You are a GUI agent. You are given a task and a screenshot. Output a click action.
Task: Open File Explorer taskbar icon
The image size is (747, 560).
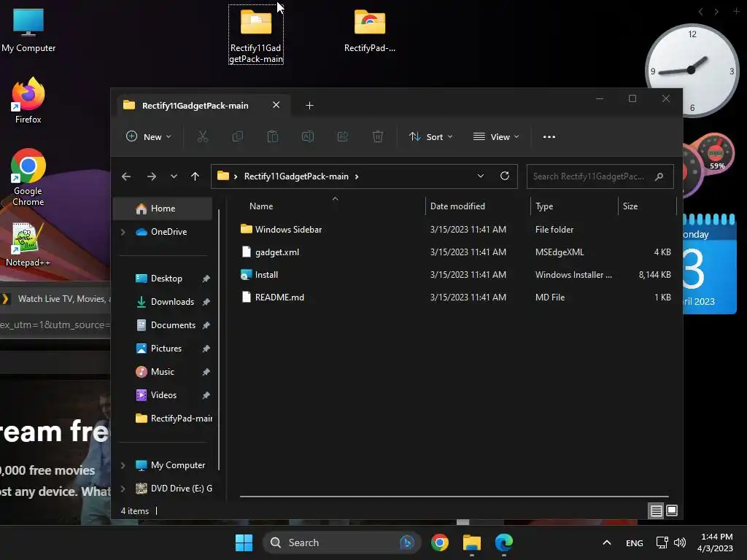pyautogui.click(x=472, y=542)
